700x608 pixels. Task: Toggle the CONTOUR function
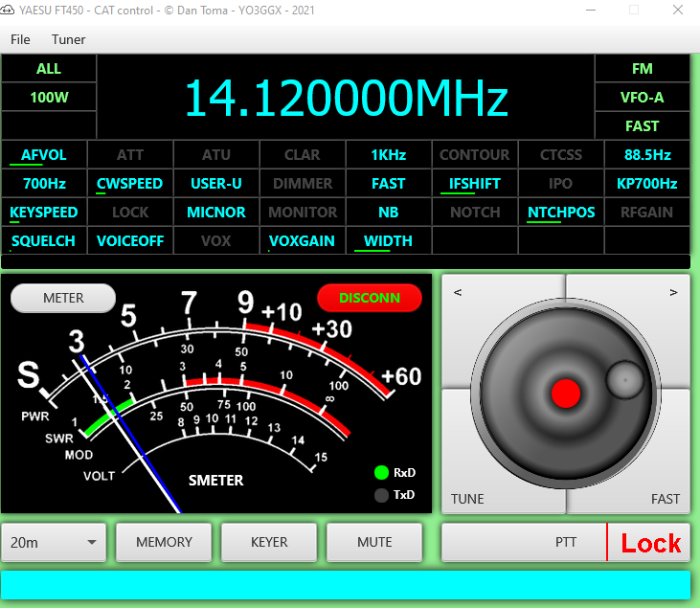click(x=475, y=155)
